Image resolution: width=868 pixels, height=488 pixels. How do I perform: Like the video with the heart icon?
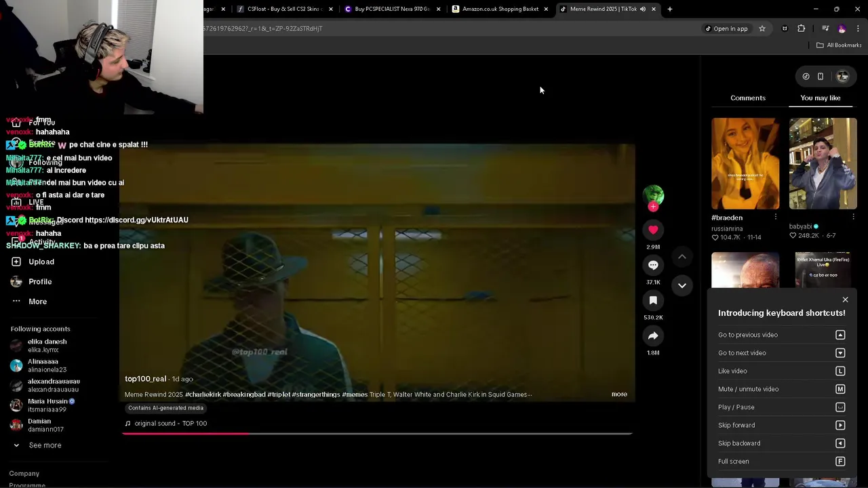tap(653, 230)
